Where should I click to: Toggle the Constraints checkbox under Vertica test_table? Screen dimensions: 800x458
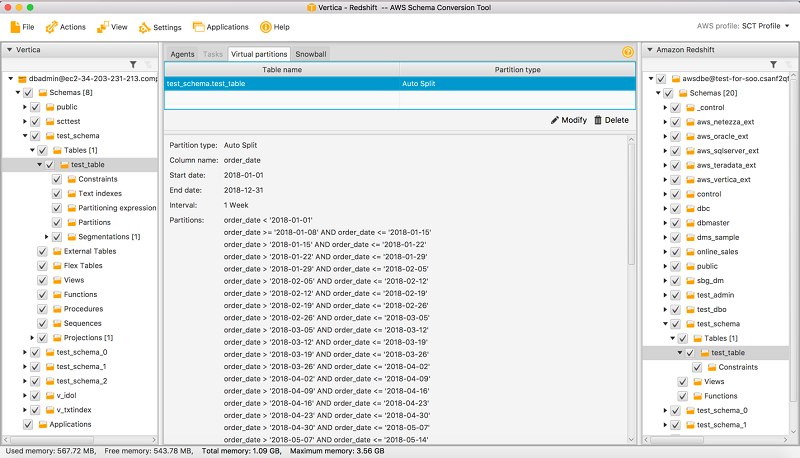tap(57, 179)
